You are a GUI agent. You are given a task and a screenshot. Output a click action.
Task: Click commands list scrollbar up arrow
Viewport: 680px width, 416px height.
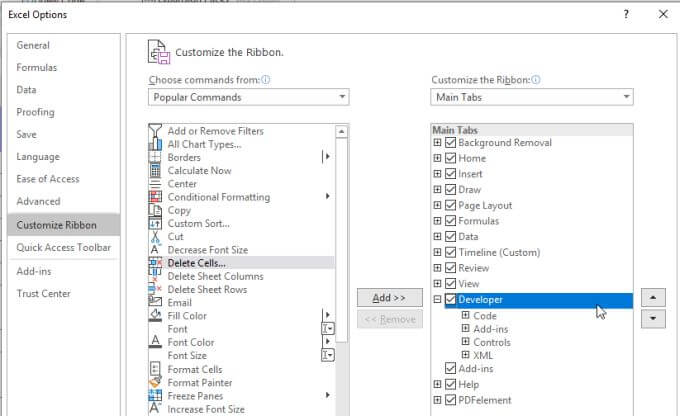[342, 131]
